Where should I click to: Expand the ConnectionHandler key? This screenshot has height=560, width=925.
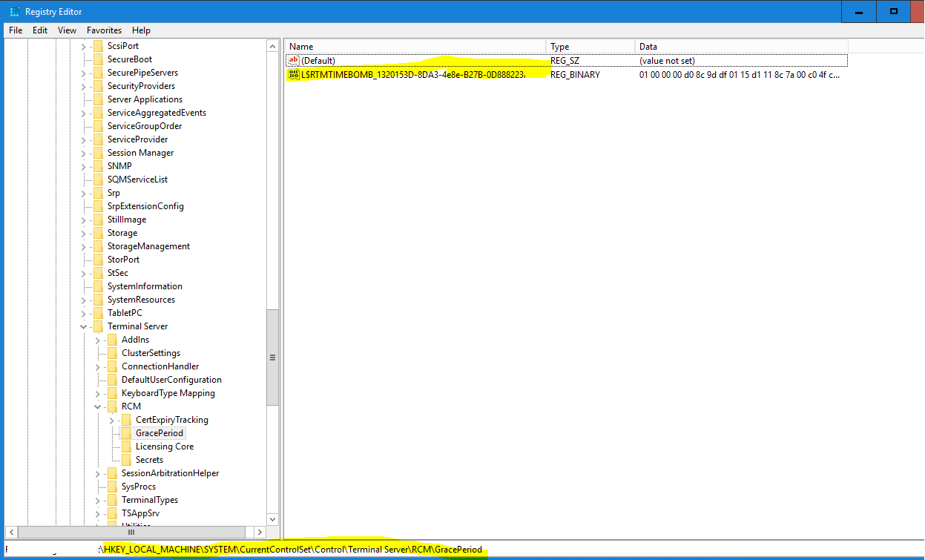[x=97, y=366]
